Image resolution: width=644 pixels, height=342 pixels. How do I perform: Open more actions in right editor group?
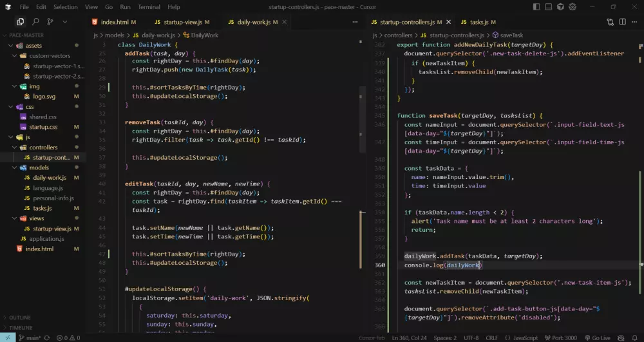634,22
